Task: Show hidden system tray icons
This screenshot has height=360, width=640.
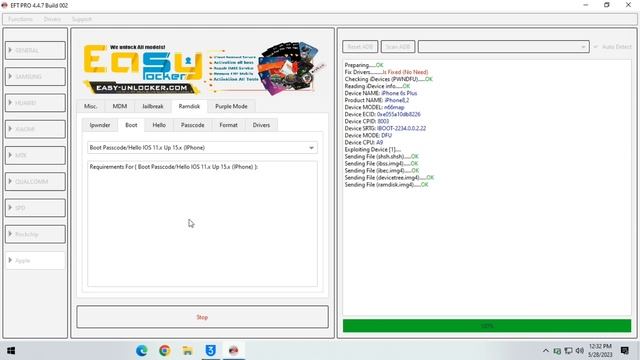Action: click(x=546, y=351)
